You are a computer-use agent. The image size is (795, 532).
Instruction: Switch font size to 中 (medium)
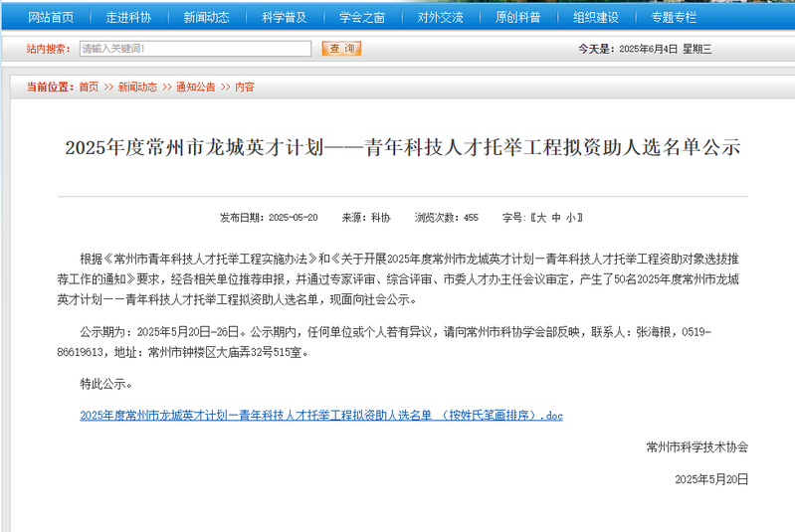pyautogui.click(x=556, y=218)
